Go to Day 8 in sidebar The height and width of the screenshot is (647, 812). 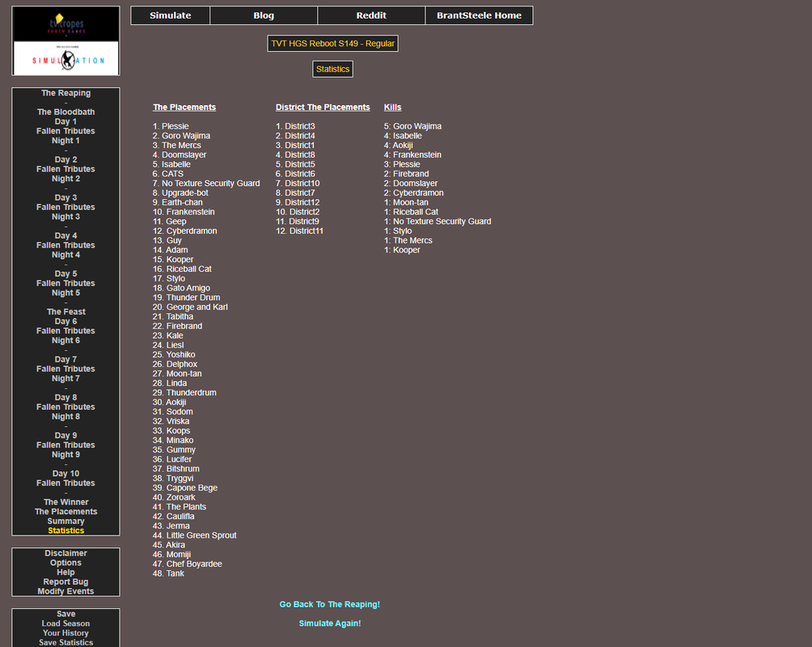click(66, 398)
